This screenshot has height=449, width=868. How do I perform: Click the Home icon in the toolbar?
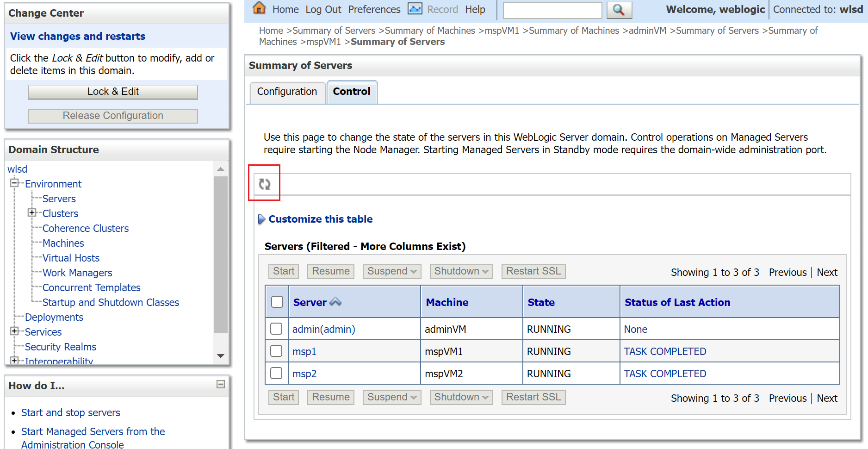[x=259, y=8]
